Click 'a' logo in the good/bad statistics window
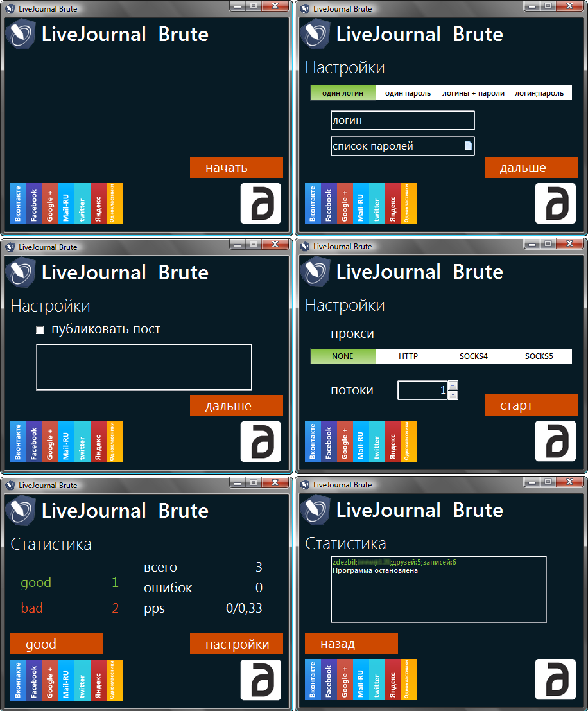 point(261,680)
